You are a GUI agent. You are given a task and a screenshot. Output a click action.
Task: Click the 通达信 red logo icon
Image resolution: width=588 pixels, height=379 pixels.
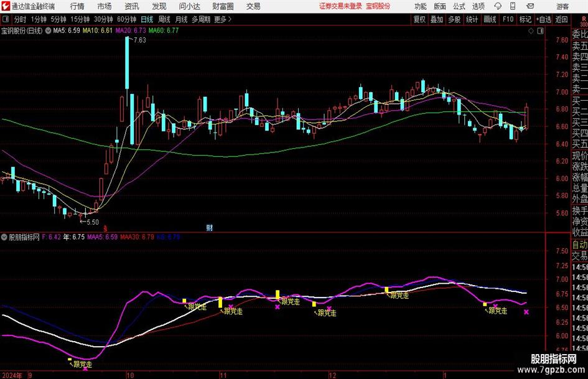pos(5,6)
